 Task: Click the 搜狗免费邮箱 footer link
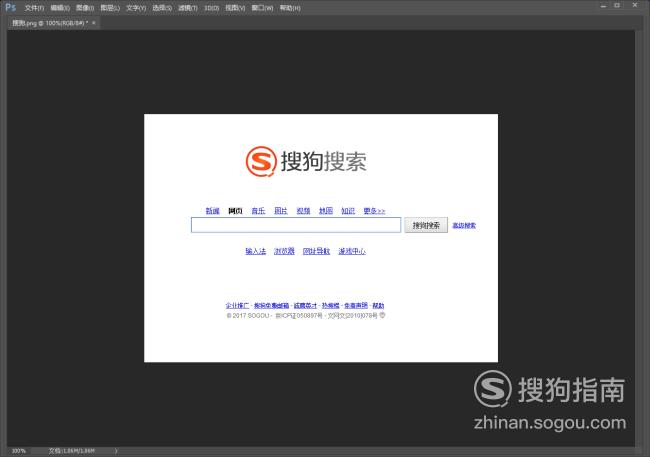272,306
